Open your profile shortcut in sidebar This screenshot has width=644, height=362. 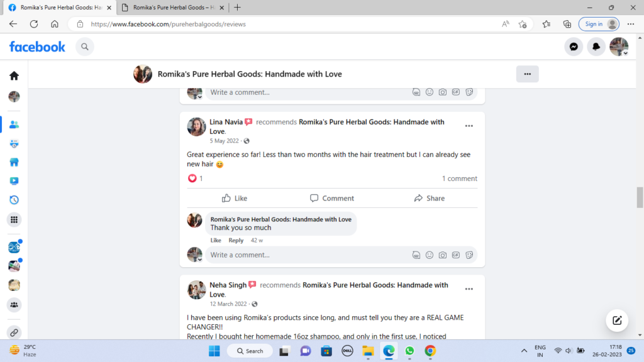click(14, 96)
